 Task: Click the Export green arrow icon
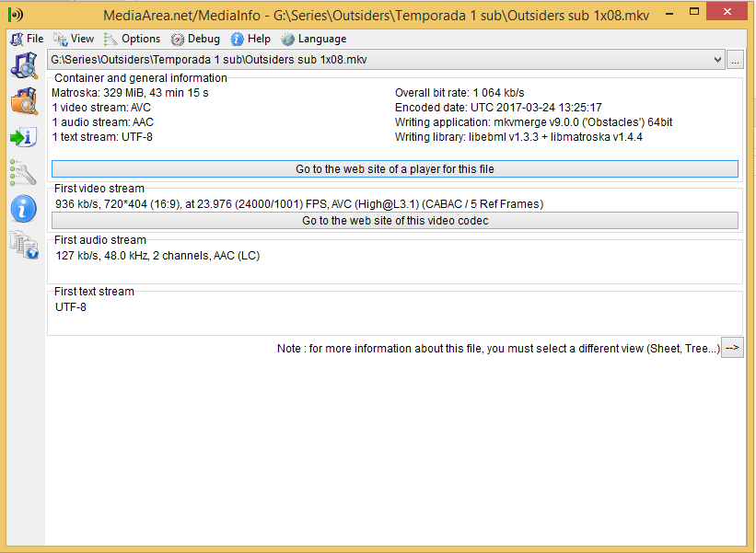23,137
